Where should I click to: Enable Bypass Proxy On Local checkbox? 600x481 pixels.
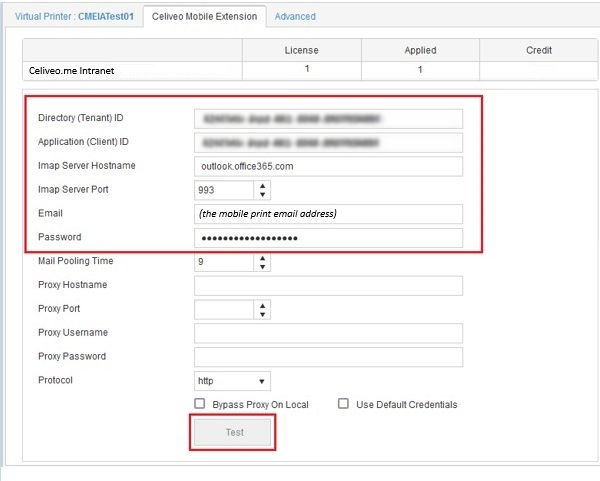[x=200, y=404]
